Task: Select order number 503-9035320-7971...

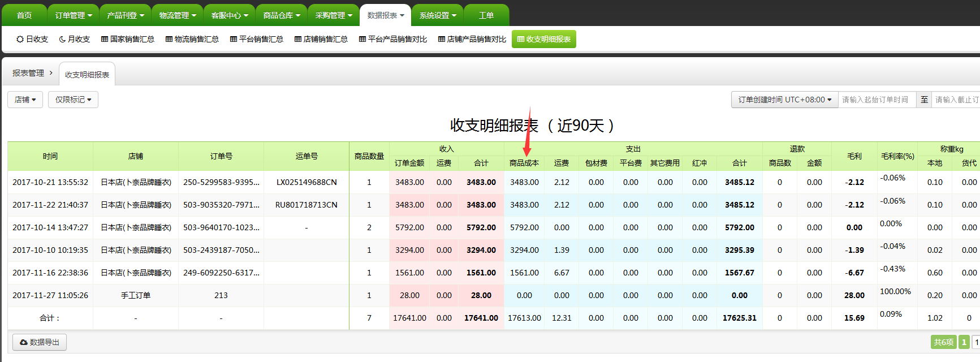Action: [221, 205]
